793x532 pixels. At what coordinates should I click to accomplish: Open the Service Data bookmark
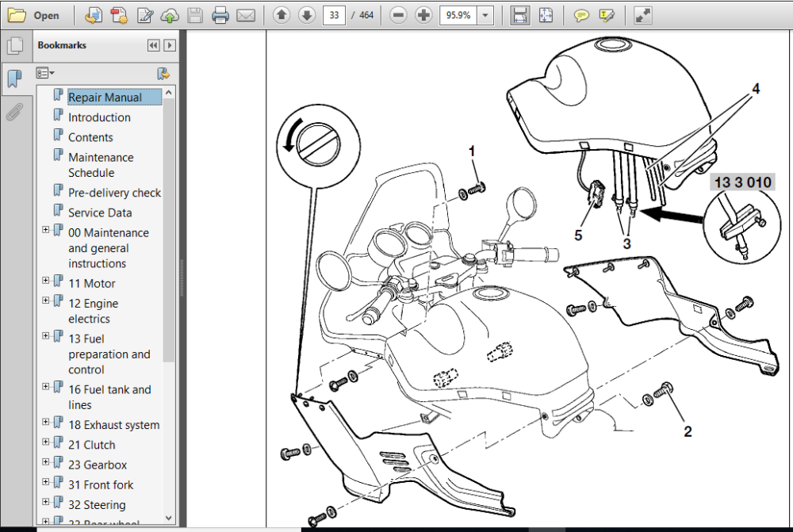[100, 213]
